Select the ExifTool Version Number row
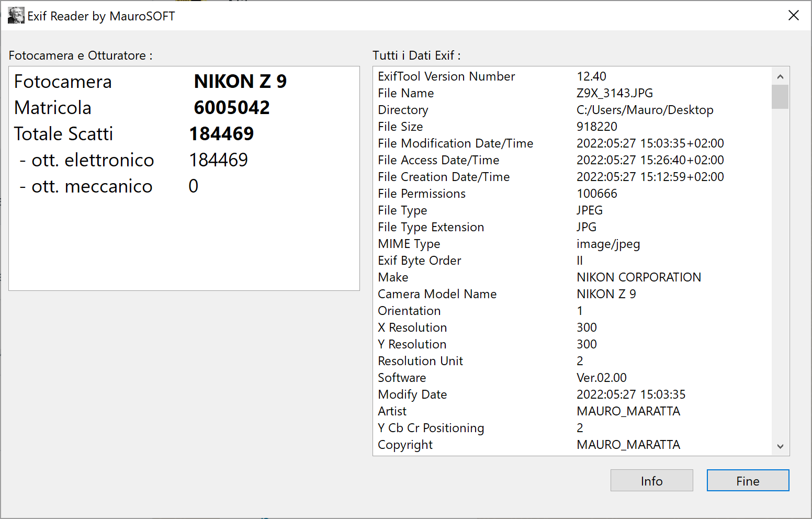The width and height of the screenshot is (812, 519). click(x=572, y=76)
